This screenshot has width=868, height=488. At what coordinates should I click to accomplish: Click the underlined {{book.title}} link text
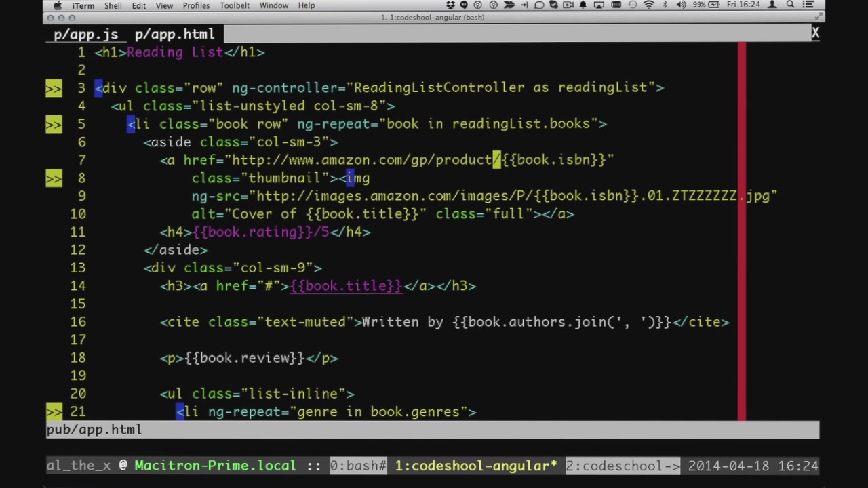(346, 286)
